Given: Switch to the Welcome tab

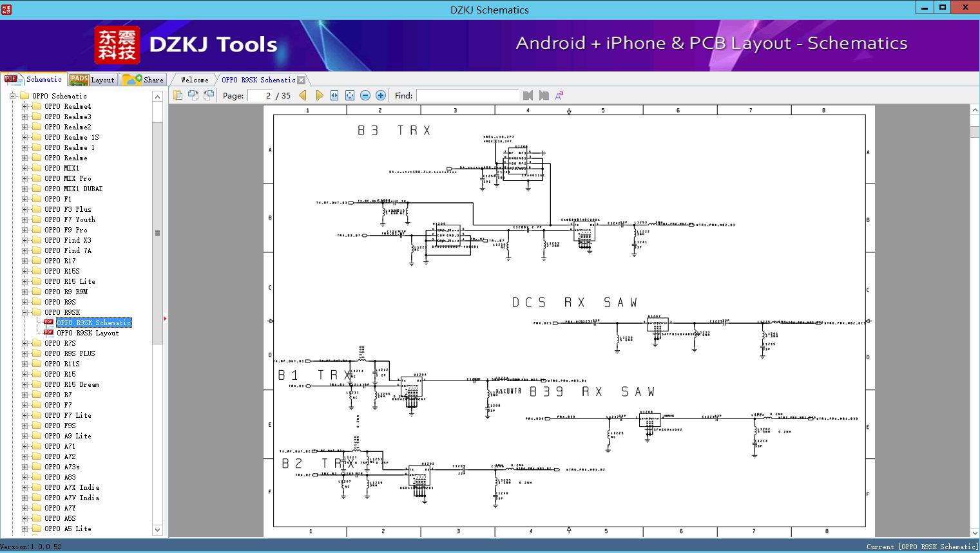Looking at the screenshot, I should click(x=195, y=80).
